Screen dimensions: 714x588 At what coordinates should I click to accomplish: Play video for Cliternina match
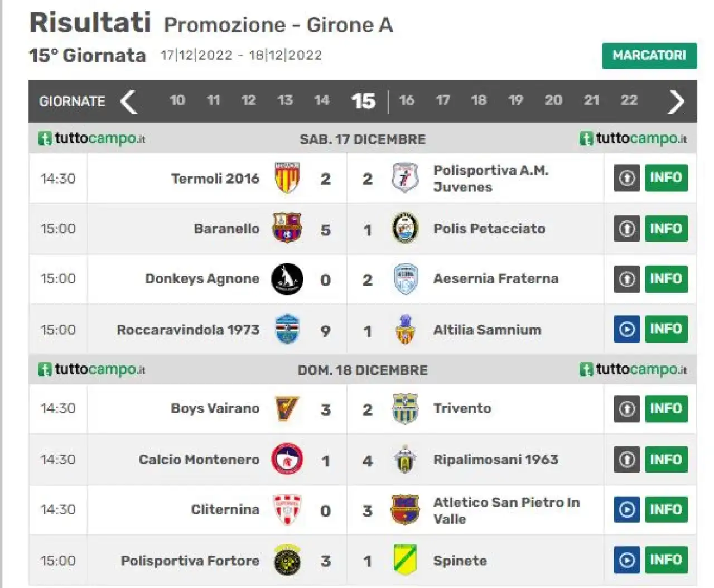pos(627,509)
